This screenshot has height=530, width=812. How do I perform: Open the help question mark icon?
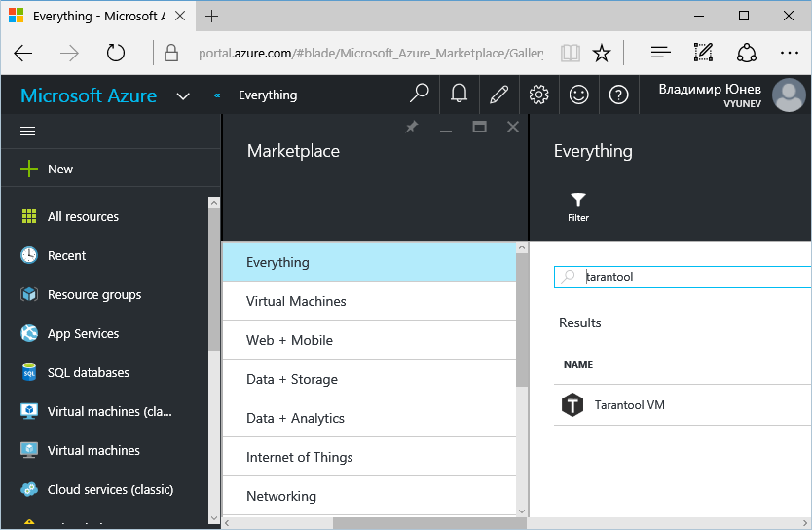point(618,95)
